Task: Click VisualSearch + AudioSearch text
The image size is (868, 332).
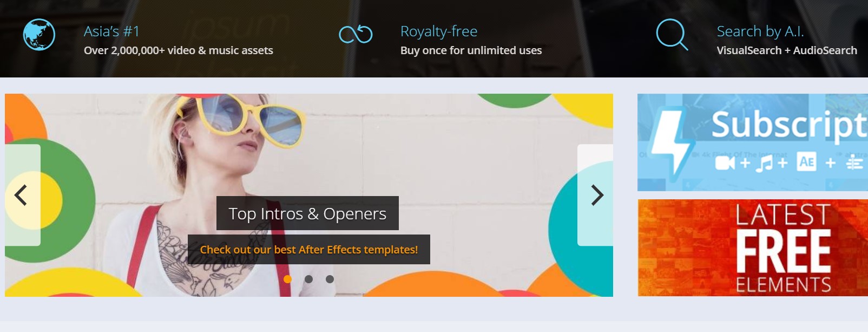Action: [x=787, y=50]
